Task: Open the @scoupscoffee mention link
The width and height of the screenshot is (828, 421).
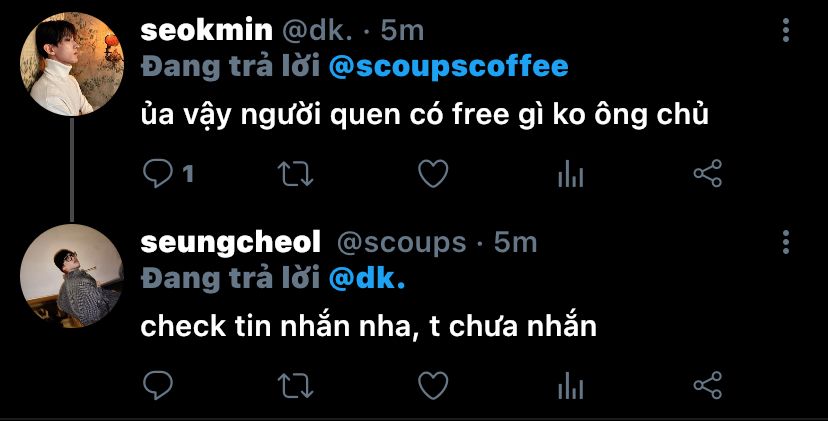Action: click(x=448, y=67)
